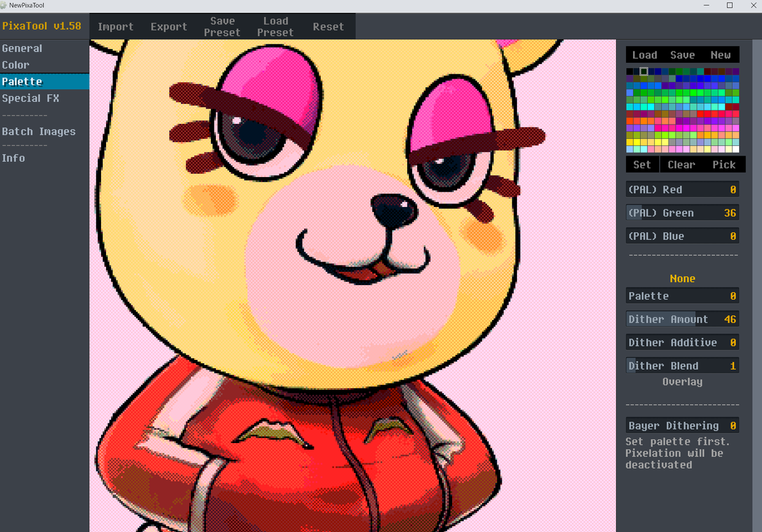Open the Import option in top toolbar
The width and height of the screenshot is (762, 532).
(116, 27)
